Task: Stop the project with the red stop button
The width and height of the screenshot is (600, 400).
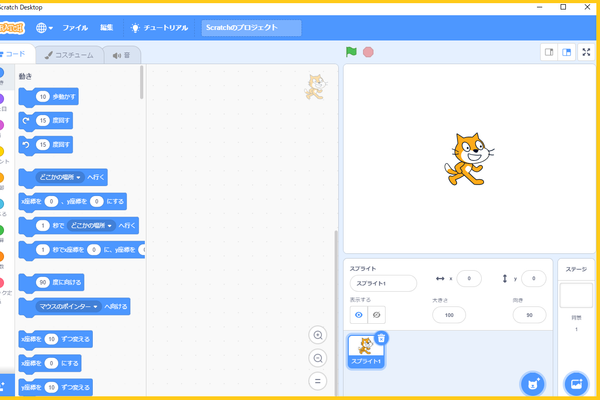Action: (368, 52)
